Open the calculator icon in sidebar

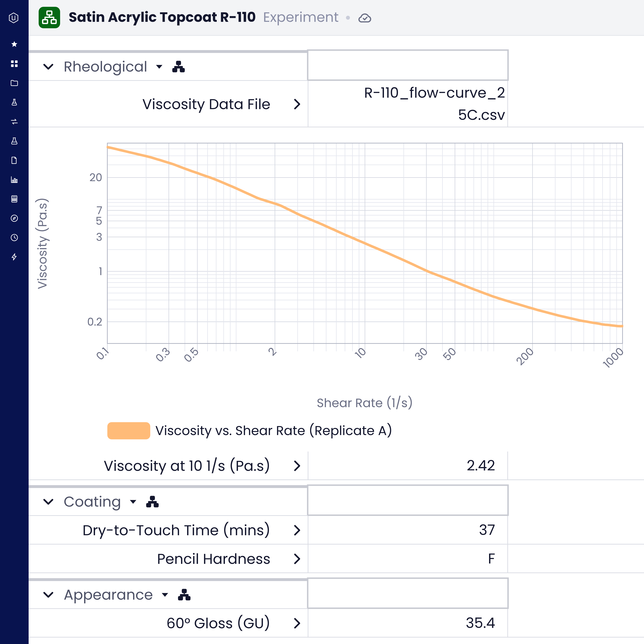tap(14, 199)
